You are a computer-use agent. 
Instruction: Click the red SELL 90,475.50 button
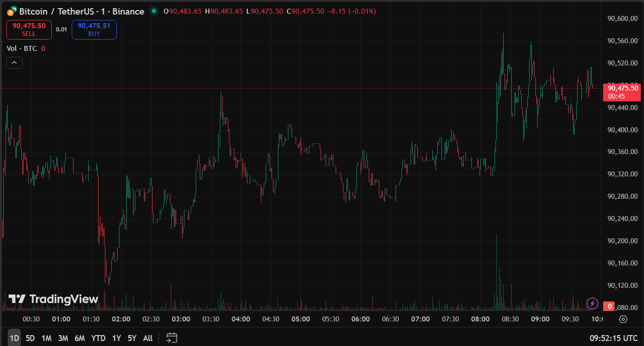(29, 30)
